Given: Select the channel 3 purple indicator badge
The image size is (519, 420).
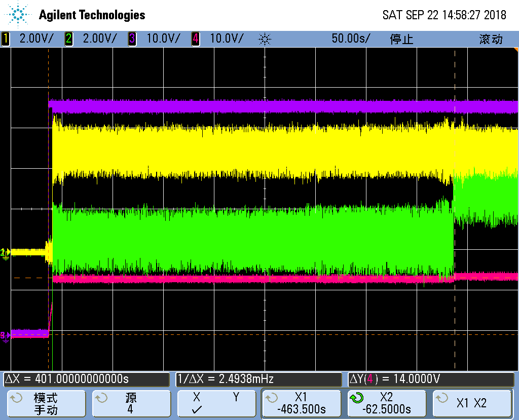Looking at the screenshot, I should coord(132,39).
